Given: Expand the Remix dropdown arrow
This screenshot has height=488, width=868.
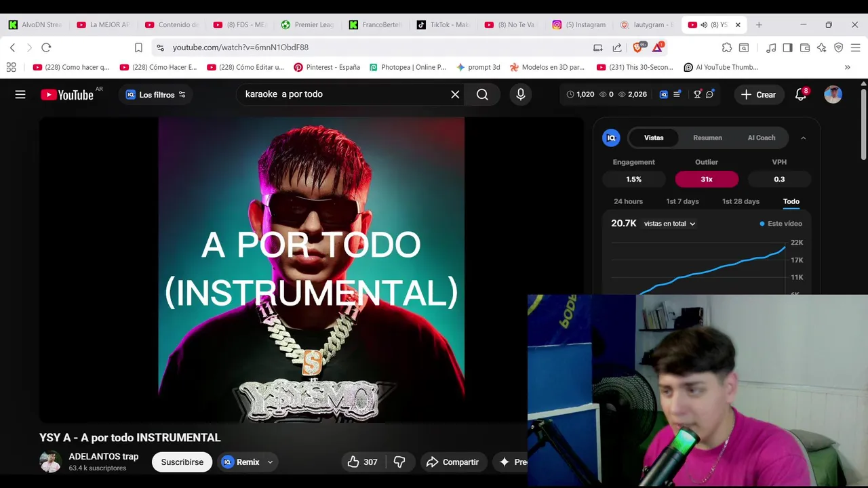Looking at the screenshot, I should tap(270, 462).
